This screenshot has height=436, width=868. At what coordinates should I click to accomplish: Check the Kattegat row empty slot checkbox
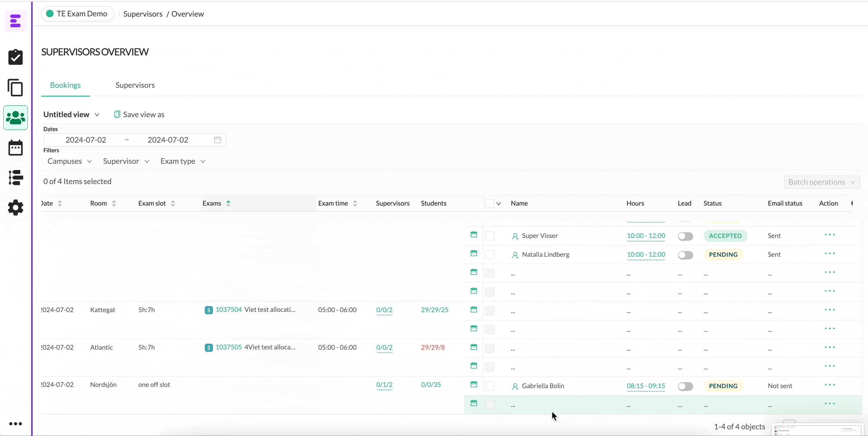click(x=490, y=311)
